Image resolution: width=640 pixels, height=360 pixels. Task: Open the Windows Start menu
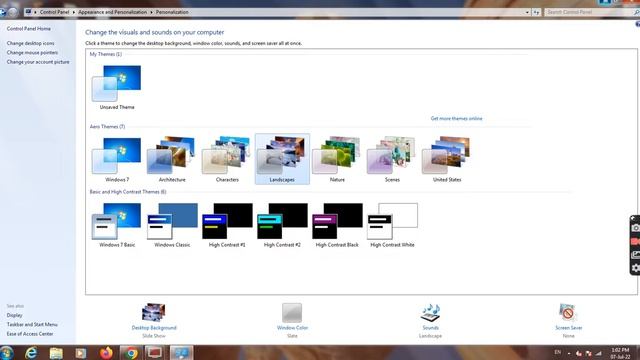point(7,353)
